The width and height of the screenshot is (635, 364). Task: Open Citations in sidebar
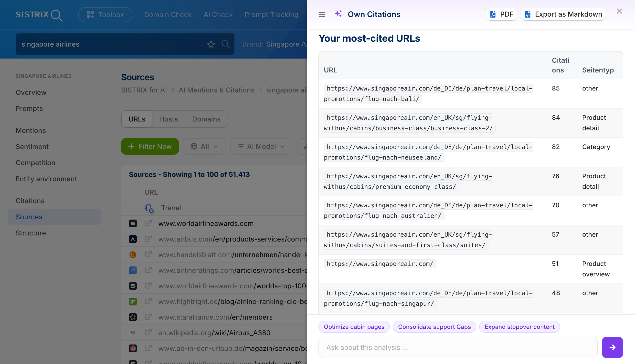point(30,201)
